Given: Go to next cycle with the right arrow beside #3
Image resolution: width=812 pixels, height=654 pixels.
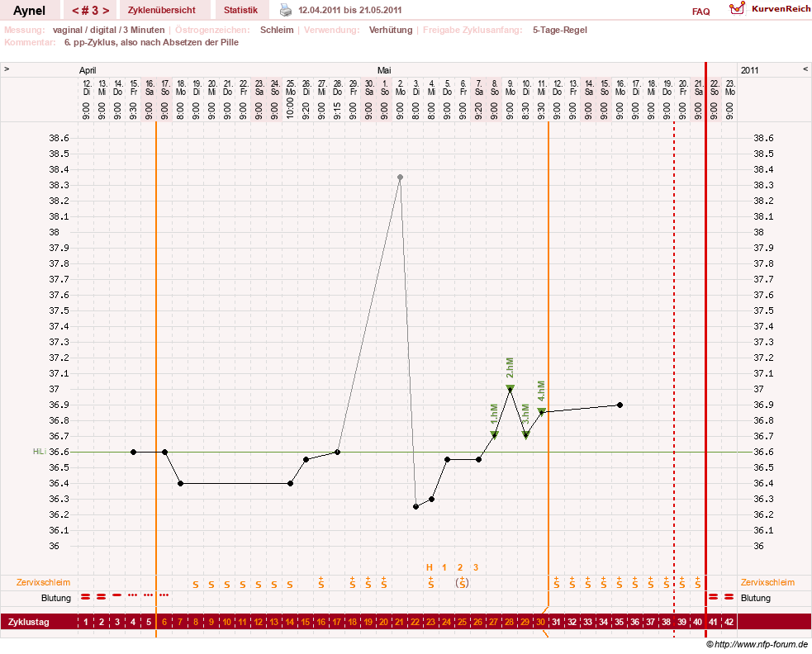Looking at the screenshot, I should [x=106, y=11].
